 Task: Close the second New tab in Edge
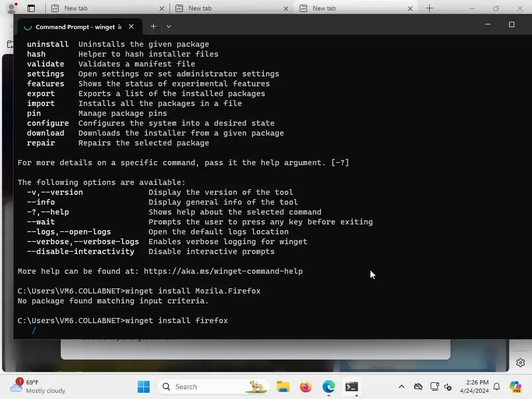point(286,8)
